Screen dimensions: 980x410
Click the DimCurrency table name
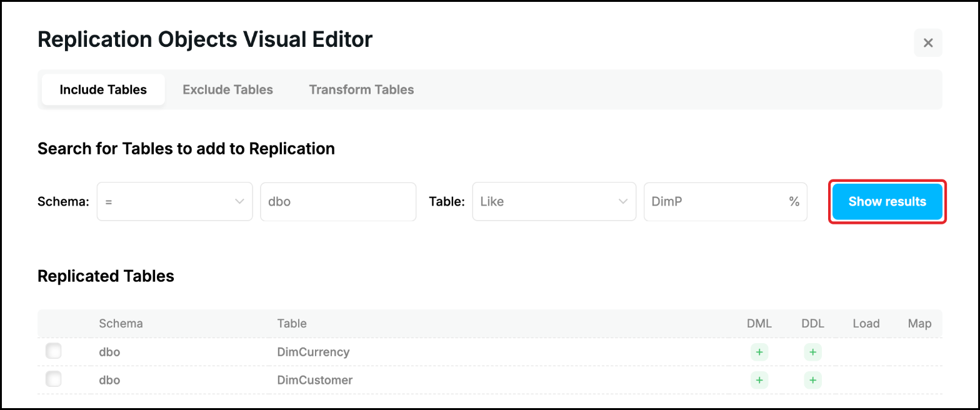click(313, 352)
